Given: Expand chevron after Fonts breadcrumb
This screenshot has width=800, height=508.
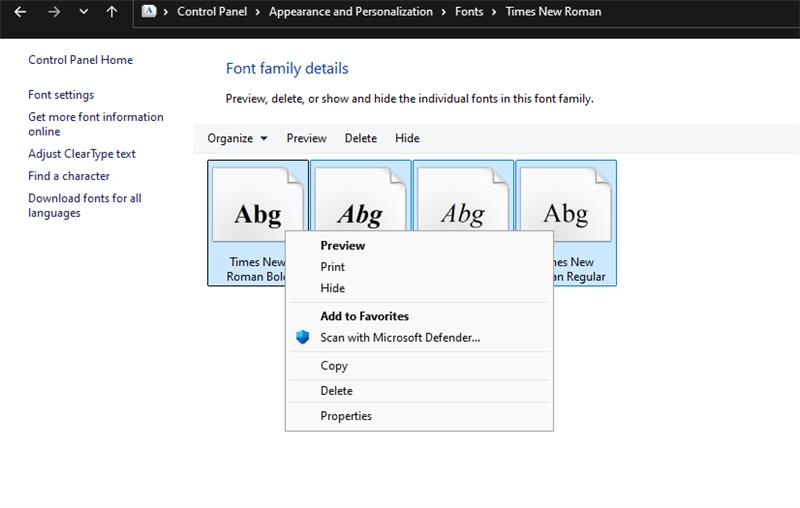Looking at the screenshot, I should coord(493,12).
